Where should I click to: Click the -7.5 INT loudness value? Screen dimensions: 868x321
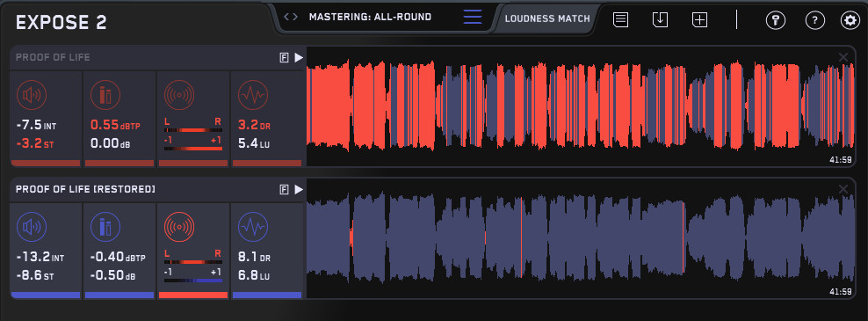37,125
